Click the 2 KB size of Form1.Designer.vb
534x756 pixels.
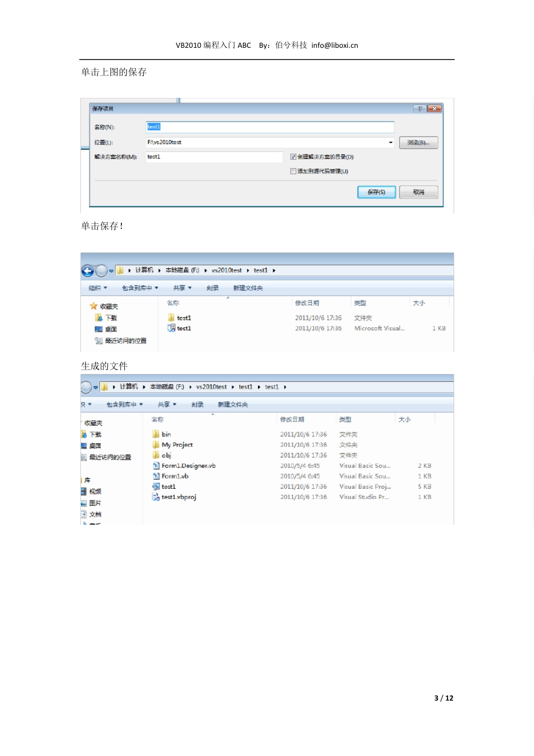(424, 466)
